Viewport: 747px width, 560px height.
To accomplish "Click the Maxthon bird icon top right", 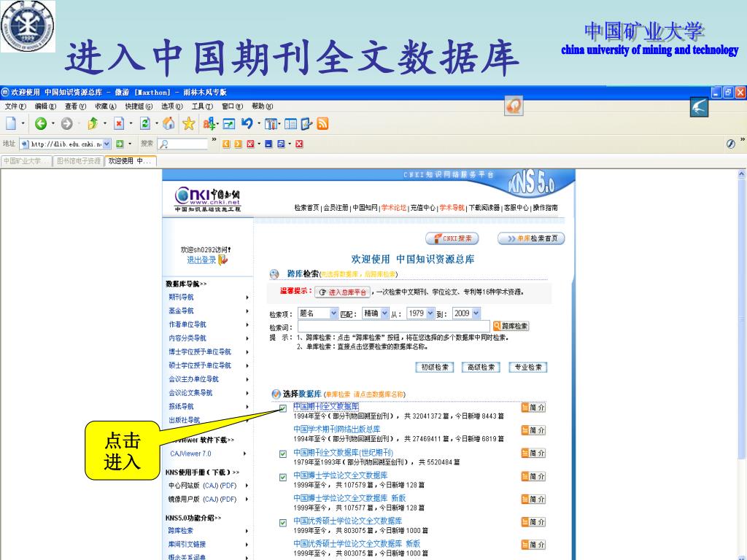I will 699,107.
